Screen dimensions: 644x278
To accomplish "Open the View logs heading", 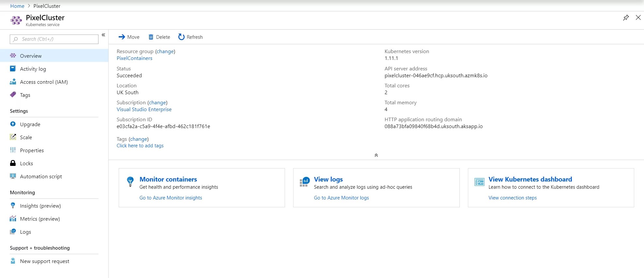I will tap(328, 179).
